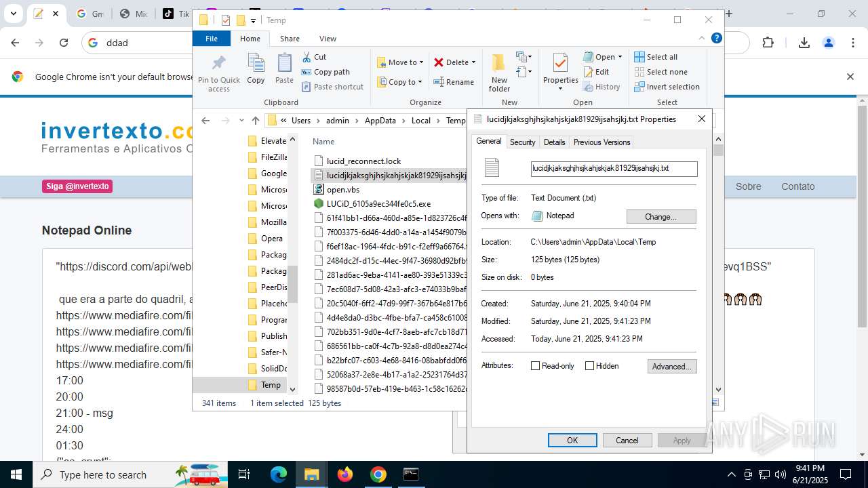Click the Cut scissors command
The height and width of the screenshot is (488, 868).
pyautogui.click(x=314, y=57)
